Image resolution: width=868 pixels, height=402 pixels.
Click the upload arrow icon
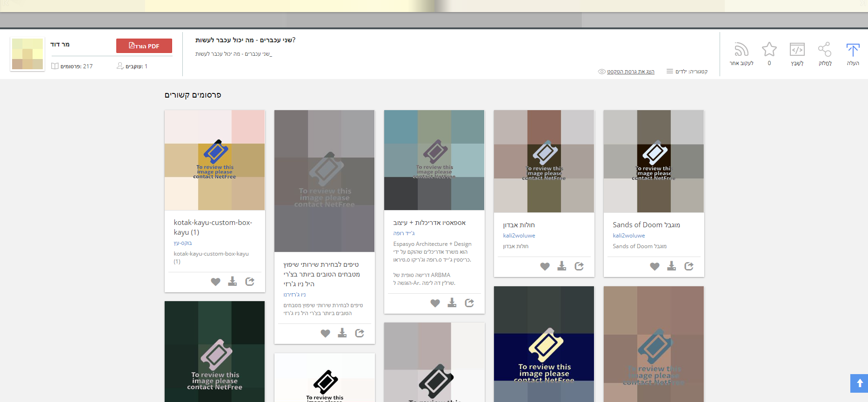853,50
